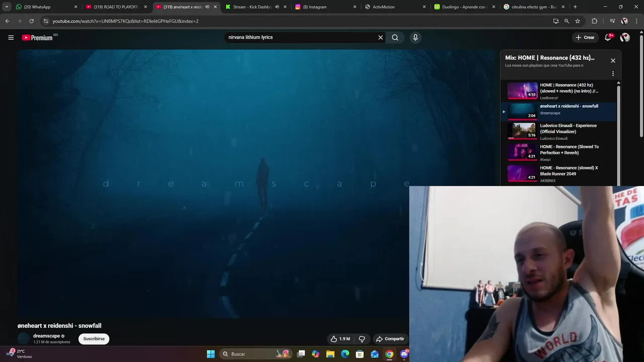Screen dimensions: 644x362
Task: Click the page vertical scrollbar
Action: coord(641,85)
